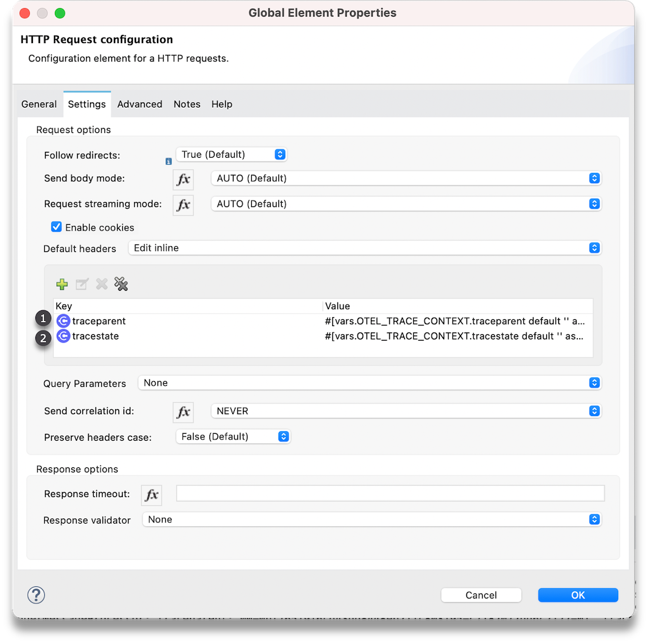Image resolution: width=648 pixels, height=644 pixels.
Task: Click the green plus add header icon
Action: [62, 284]
